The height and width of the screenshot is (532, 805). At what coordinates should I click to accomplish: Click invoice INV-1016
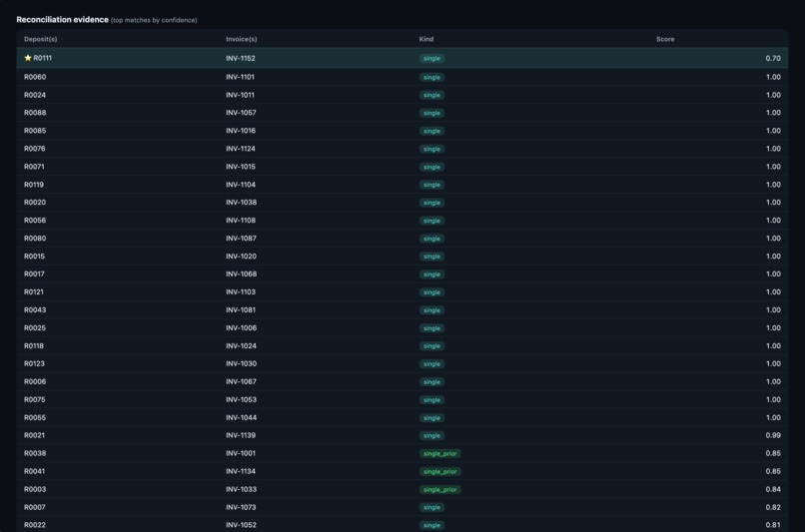tap(241, 131)
